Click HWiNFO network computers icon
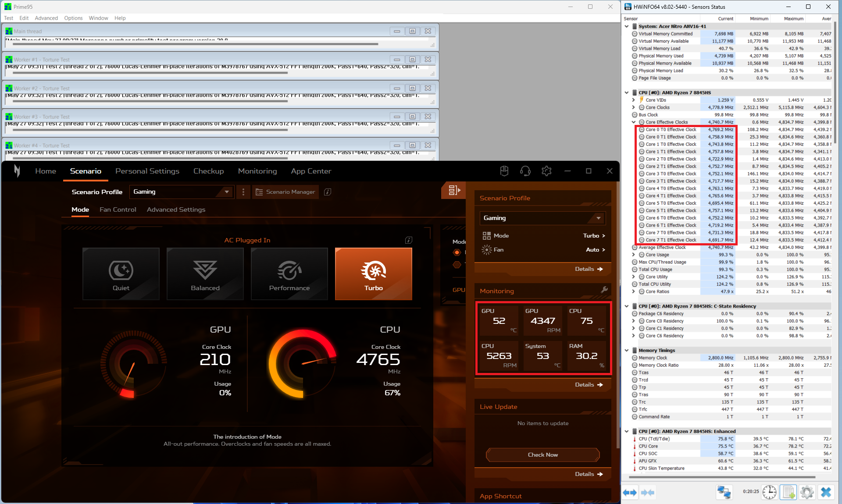 coord(724,492)
